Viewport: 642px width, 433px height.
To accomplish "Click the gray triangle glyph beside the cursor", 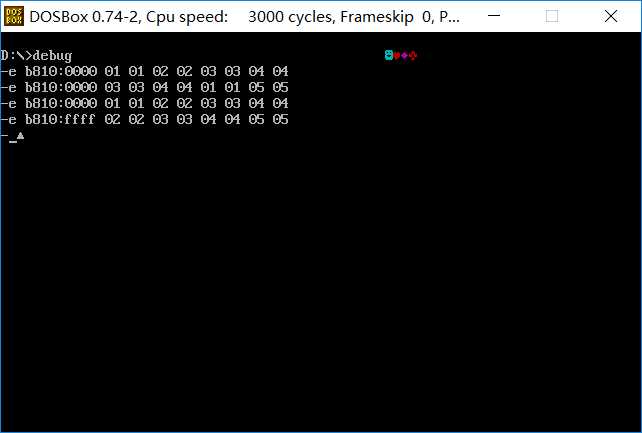I will (x=20, y=136).
